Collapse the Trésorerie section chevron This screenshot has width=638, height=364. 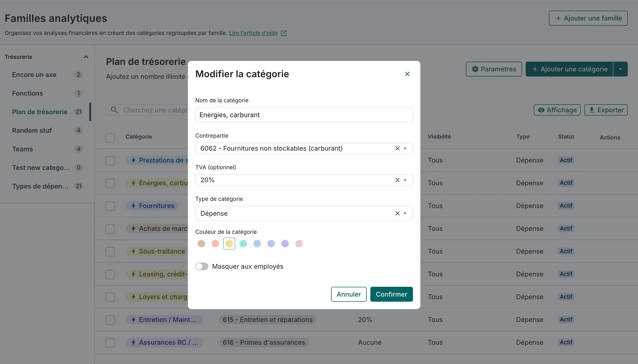point(86,57)
